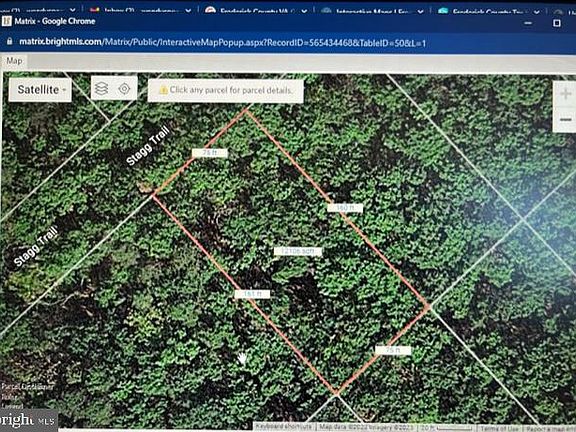Open the Terms of Use link
Image resolution: width=576 pixels, height=432 pixels.
pos(499,428)
